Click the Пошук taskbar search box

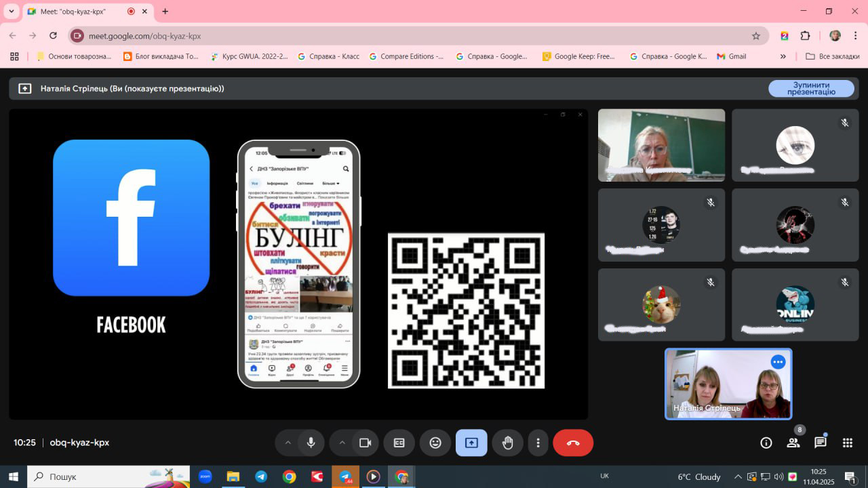point(108,476)
